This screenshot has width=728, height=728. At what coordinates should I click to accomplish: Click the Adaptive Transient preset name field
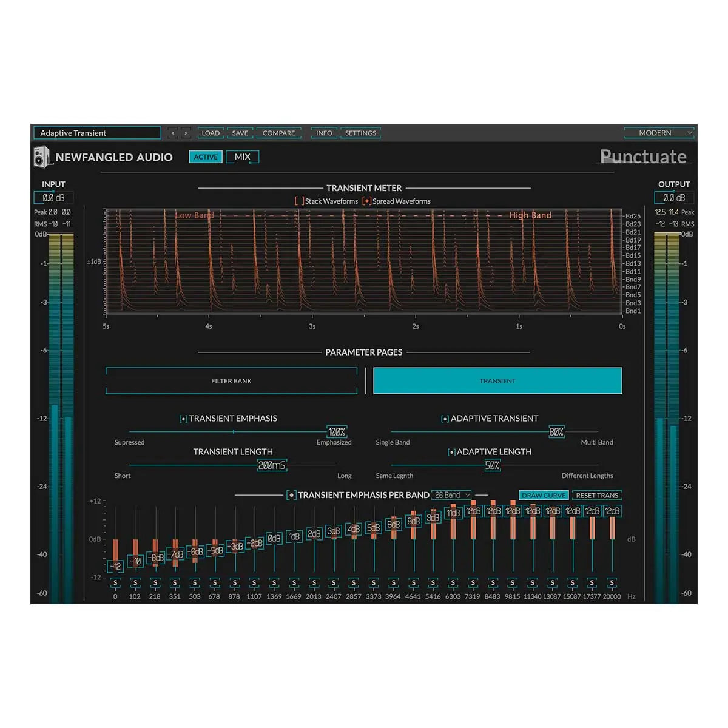point(97,133)
